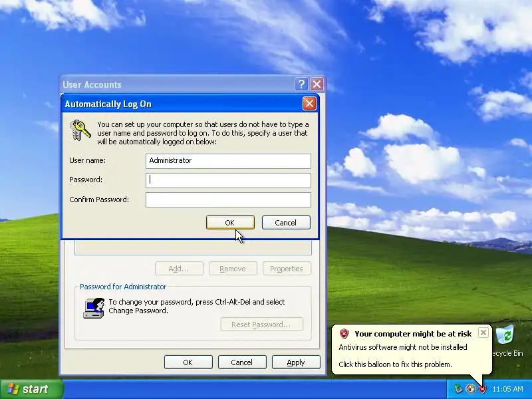Click the 'Password for Administrator' group label
The width and height of the screenshot is (532, 399).
[x=123, y=287]
